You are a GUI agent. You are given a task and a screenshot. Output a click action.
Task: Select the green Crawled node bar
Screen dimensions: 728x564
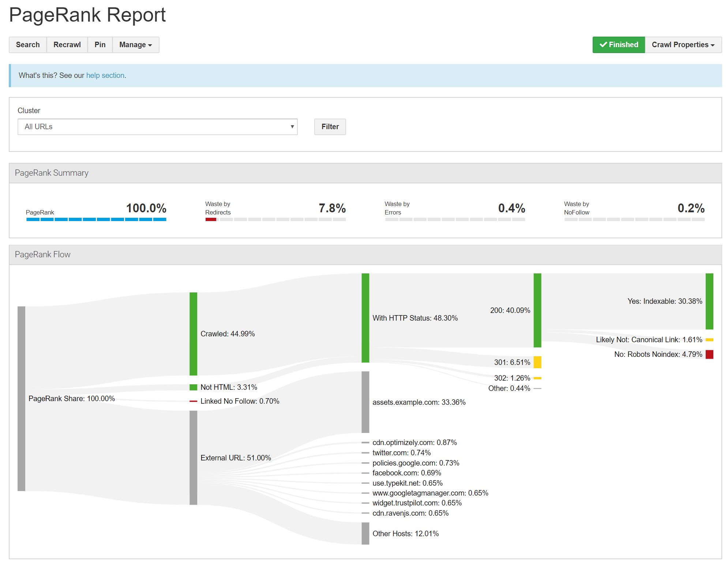tap(193, 333)
